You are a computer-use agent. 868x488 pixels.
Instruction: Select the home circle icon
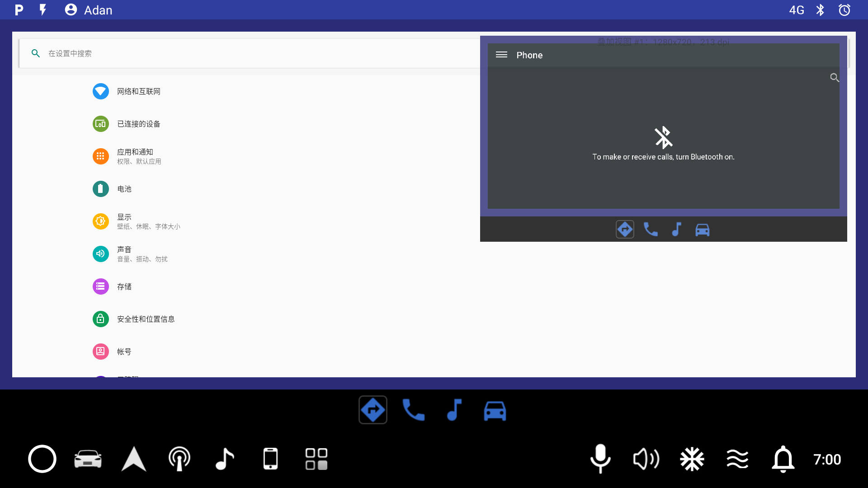point(42,459)
